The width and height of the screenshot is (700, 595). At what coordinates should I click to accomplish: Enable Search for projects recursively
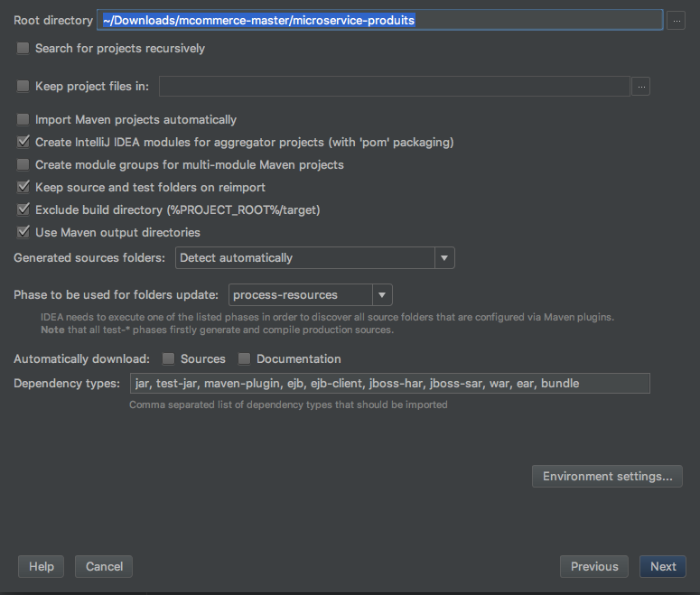click(x=23, y=49)
